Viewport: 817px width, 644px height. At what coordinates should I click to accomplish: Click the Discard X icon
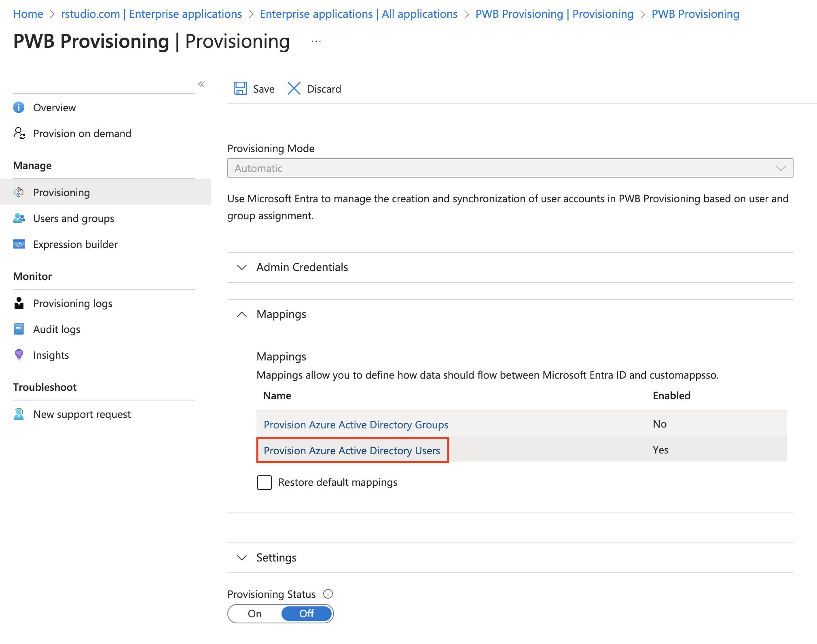pos(294,89)
